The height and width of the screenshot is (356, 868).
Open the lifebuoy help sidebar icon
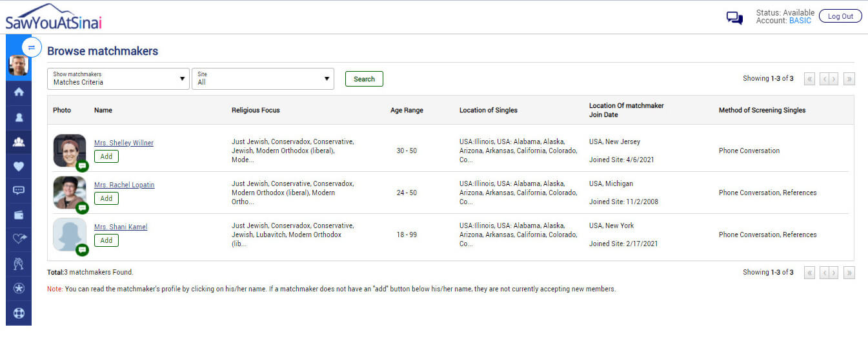[x=19, y=313]
